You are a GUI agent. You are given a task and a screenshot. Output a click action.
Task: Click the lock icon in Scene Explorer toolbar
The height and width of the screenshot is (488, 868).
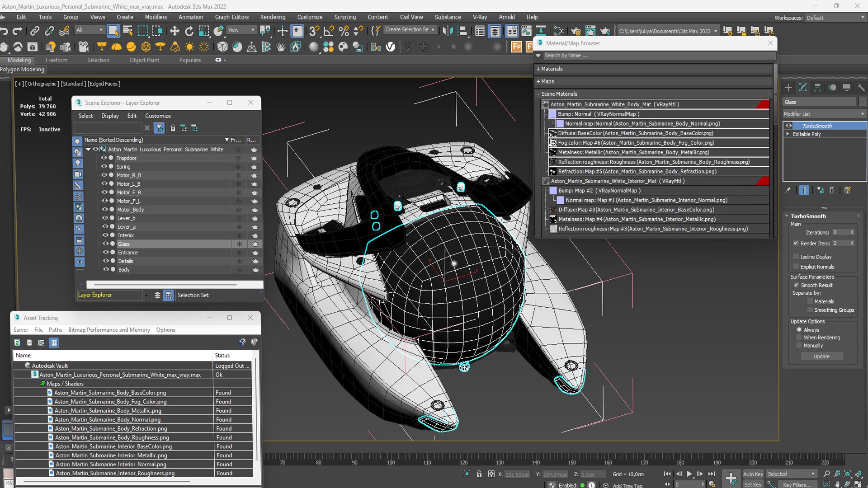[x=173, y=128]
